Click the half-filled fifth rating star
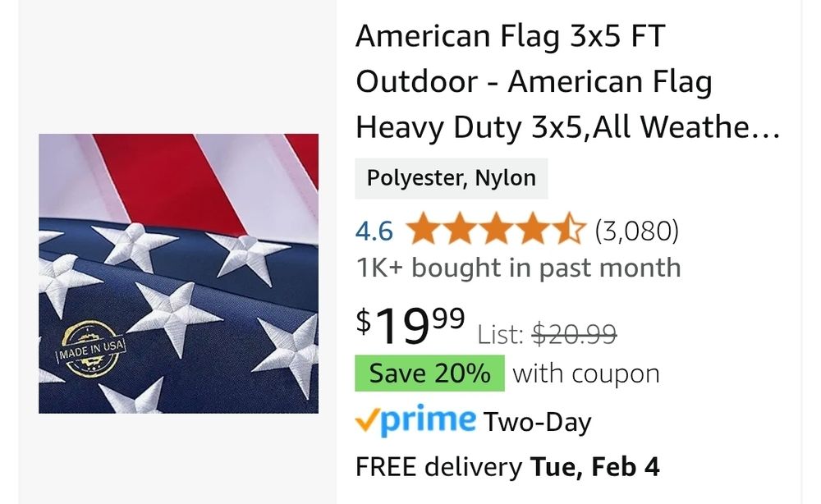821x504 pixels. 569,229
